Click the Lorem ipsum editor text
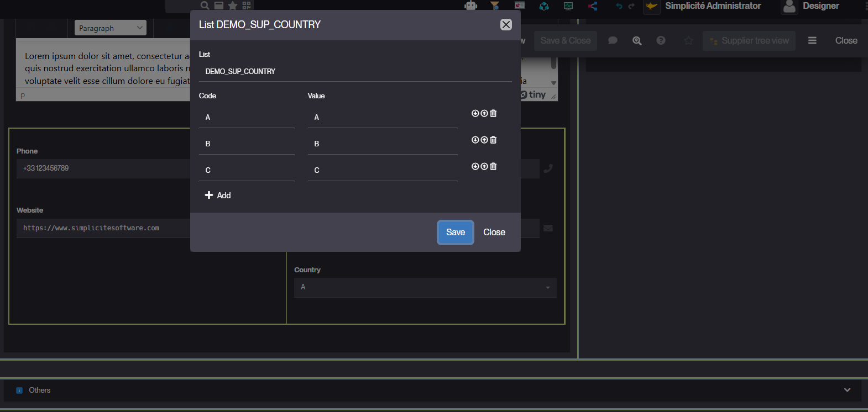868x412 pixels. [x=107, y=68]
